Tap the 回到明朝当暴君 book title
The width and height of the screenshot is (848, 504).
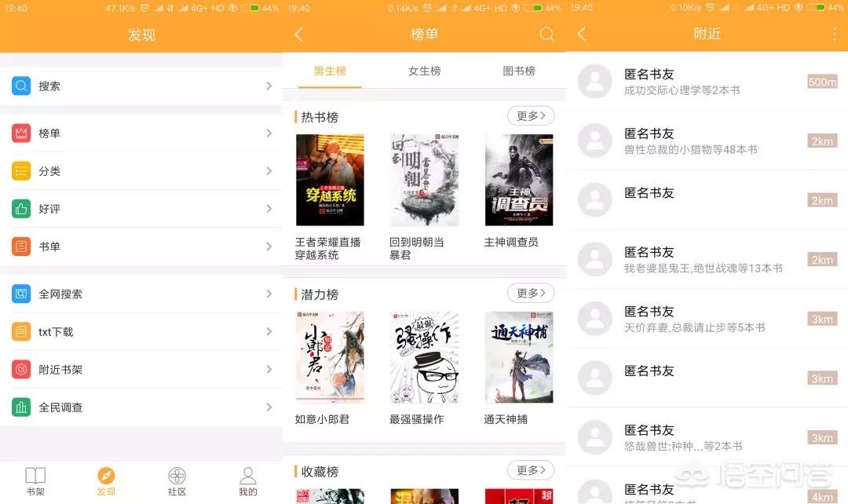417,248
